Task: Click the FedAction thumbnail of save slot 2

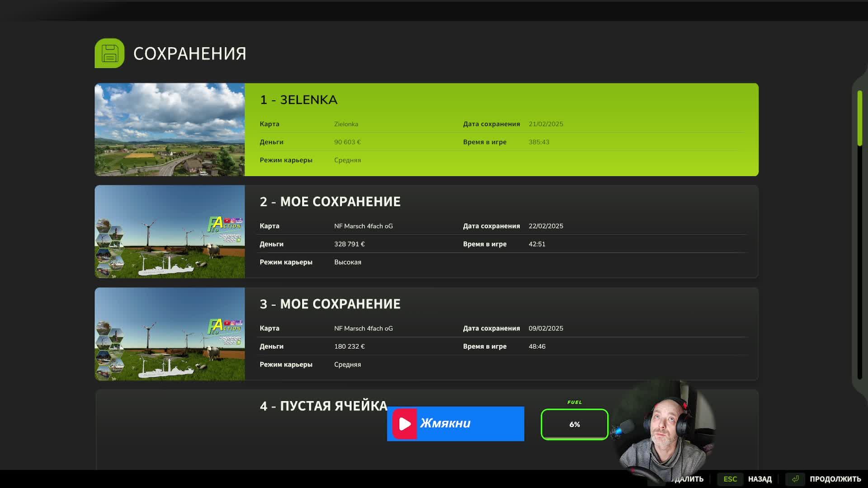Action: [x=170, y=232]
